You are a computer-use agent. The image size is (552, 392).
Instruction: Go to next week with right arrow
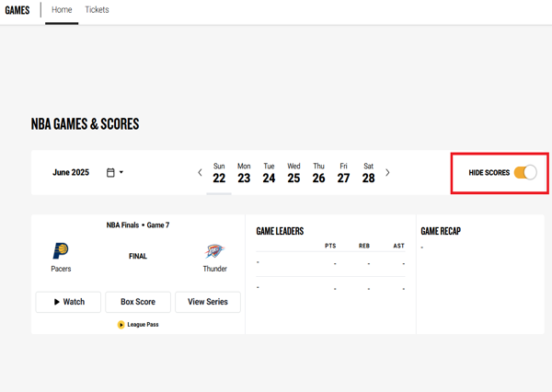387,172
